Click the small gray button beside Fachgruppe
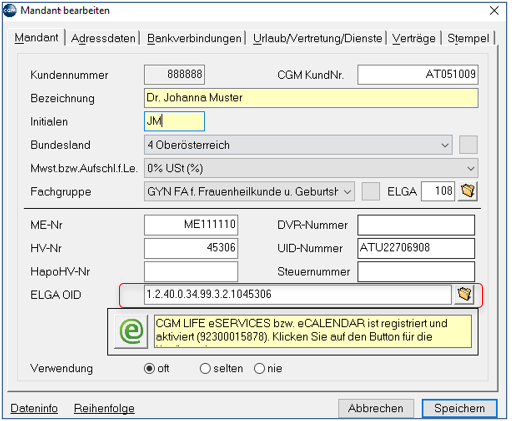 [371, 191]
